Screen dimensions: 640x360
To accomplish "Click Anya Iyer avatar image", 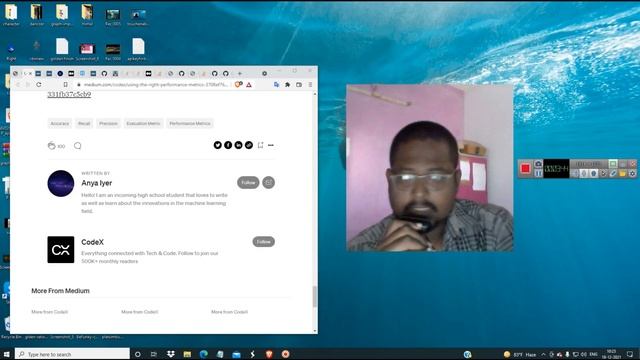I will tap(61, 183).
